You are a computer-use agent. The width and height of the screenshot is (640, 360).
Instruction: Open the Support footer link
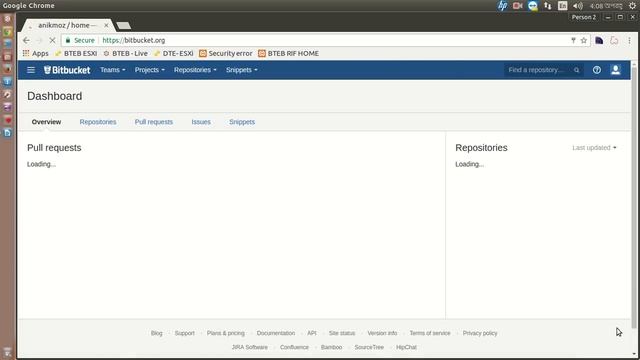pos(185,333)
